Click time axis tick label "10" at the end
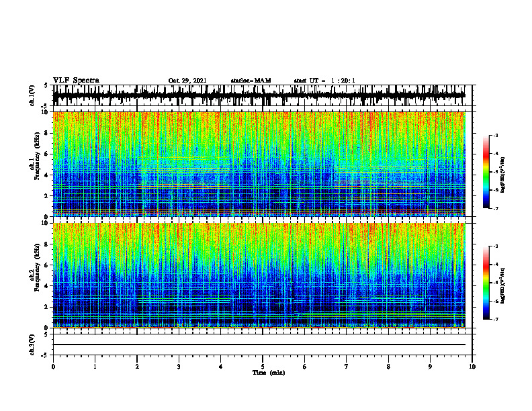The height and width of the screenshot is (411, 532). pyautogui.click(x=472, y=367)
